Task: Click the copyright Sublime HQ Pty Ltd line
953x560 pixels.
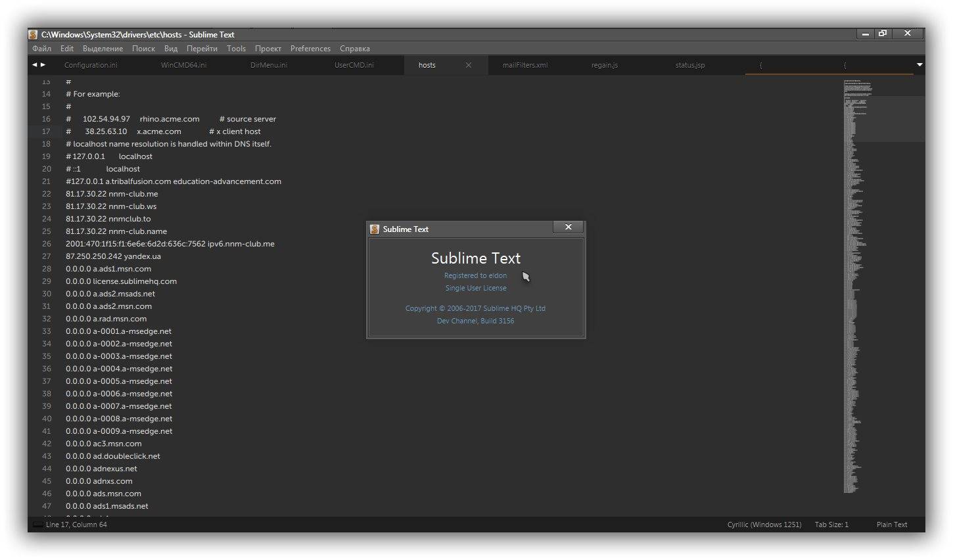Action: pos(475,308)
